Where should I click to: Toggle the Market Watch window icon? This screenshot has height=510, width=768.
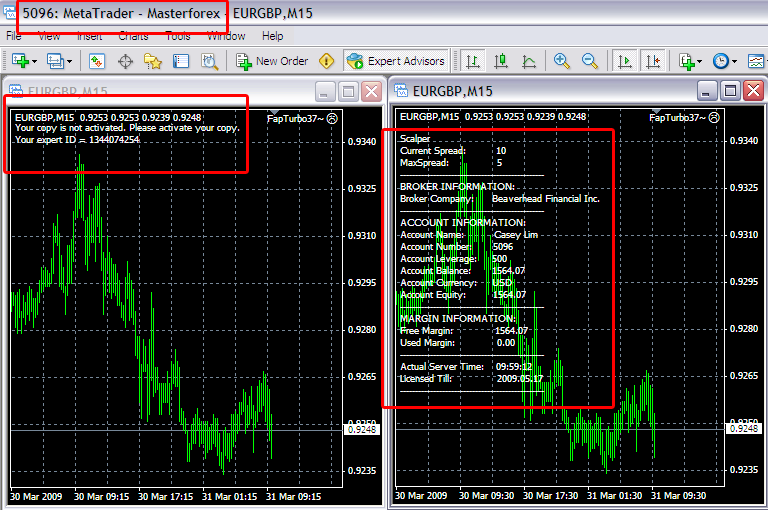click(96, 61)
